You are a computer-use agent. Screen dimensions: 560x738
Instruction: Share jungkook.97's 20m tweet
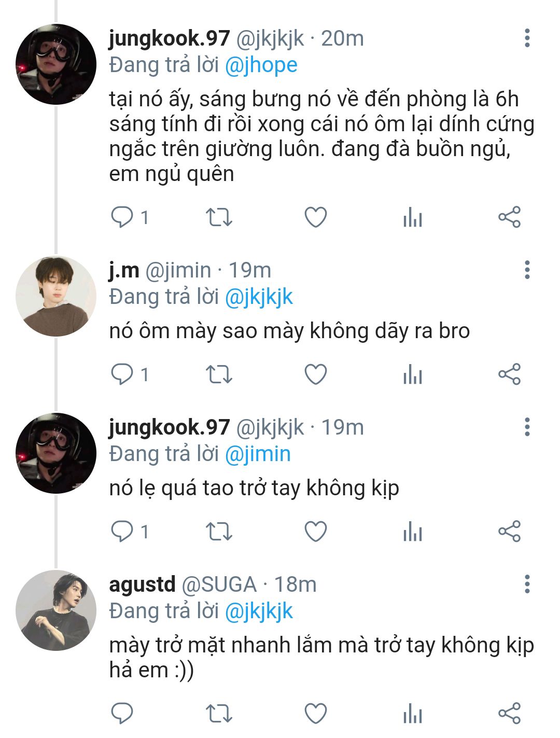509,217
